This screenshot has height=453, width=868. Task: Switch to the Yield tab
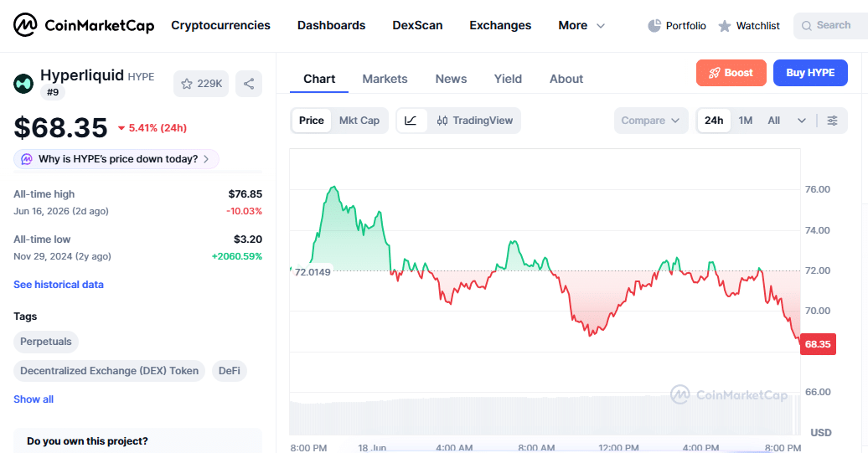508,79
